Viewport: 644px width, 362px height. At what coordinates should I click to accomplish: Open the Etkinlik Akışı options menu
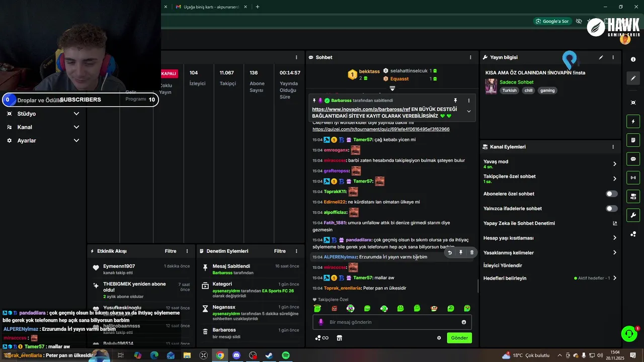coord(187,251)
